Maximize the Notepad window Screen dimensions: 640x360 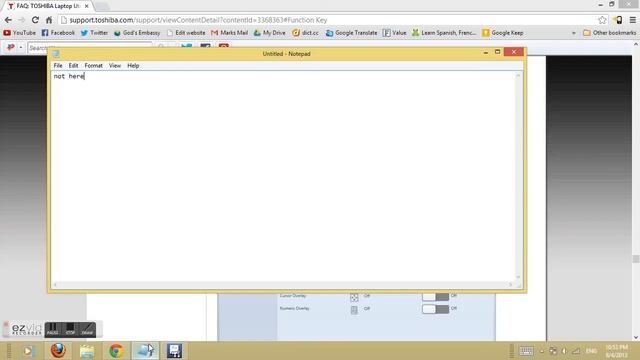click(497, 52)
